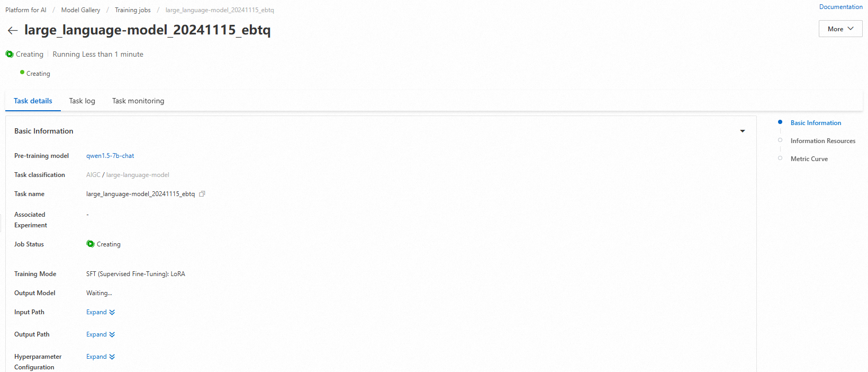Select the Task details tab
Image resolution: width=868 pixels, height=372 pixels.
(33, 101)
